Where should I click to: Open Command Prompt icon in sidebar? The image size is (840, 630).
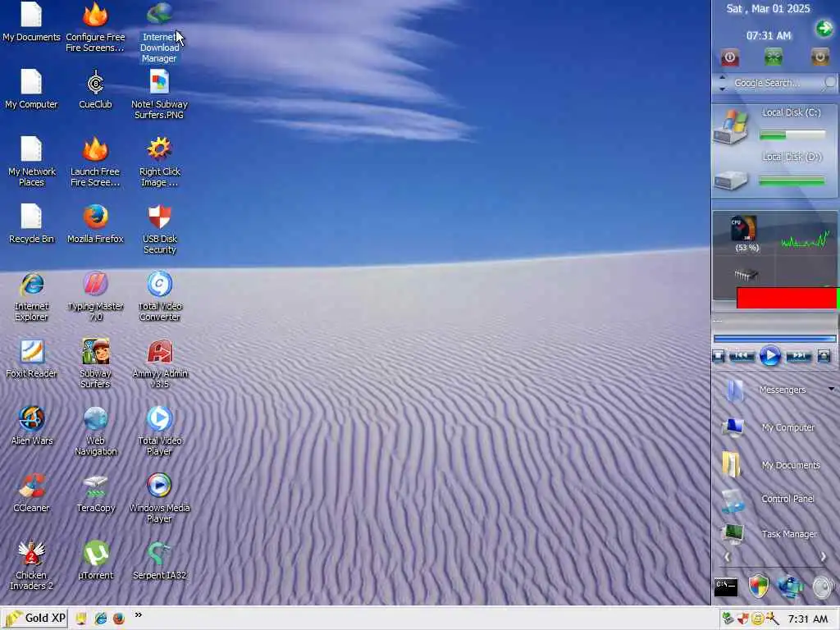click(726, 587)
